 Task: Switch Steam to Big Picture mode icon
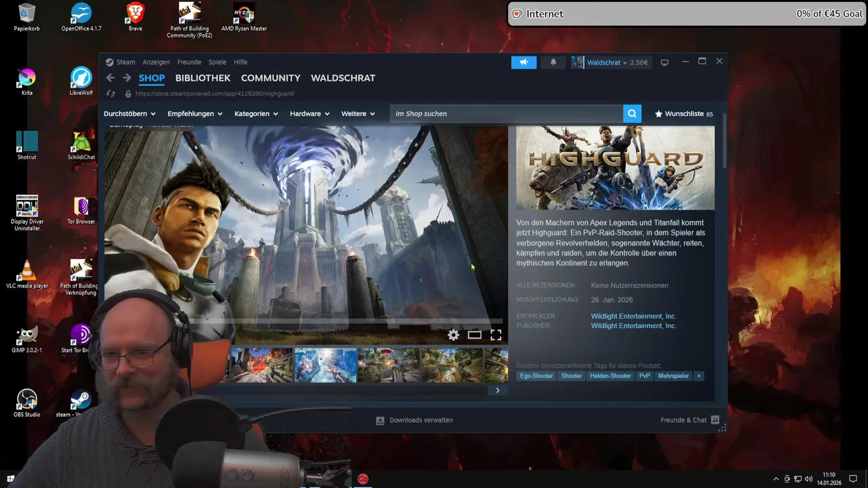pyautogui.click(x=665, y=62)
